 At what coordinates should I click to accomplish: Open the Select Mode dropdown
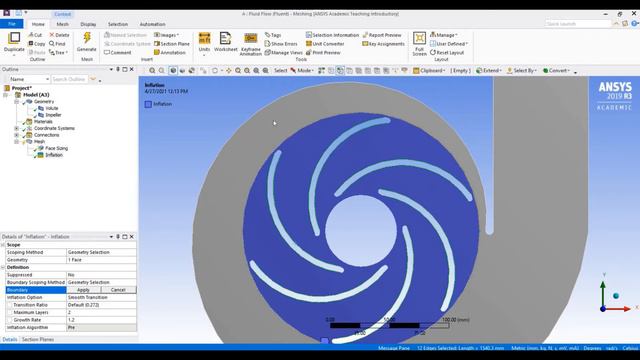302,71
